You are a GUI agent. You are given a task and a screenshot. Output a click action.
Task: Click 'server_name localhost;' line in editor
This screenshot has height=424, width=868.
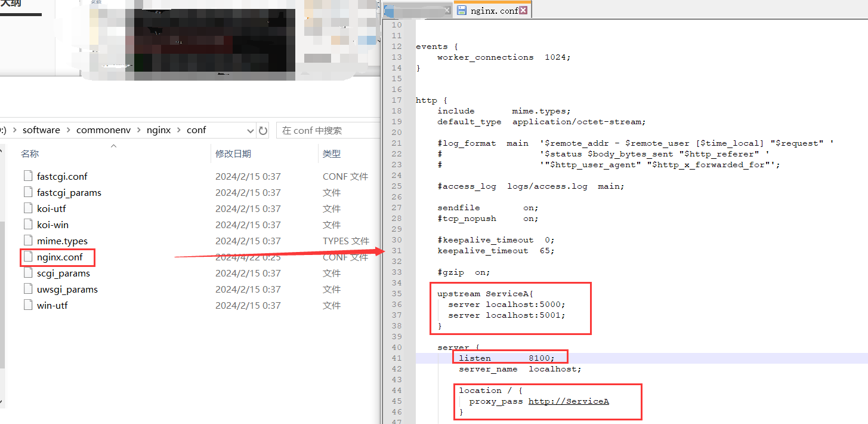520,369
